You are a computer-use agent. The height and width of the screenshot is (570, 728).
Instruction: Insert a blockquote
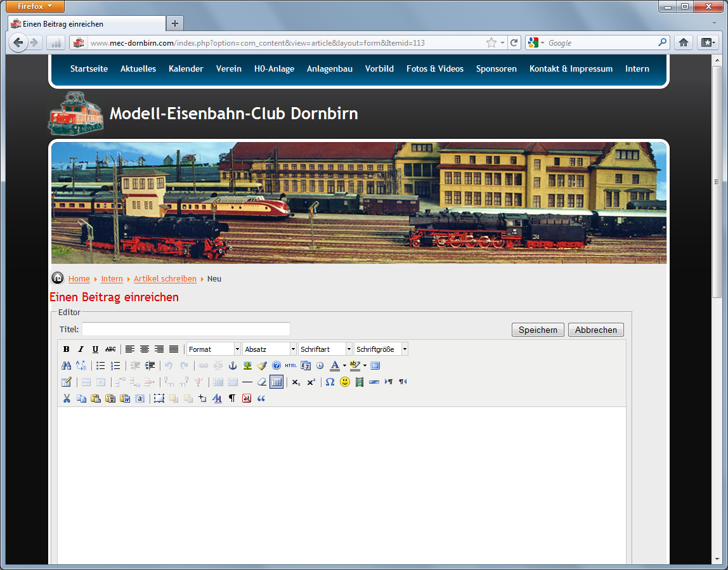261,398
